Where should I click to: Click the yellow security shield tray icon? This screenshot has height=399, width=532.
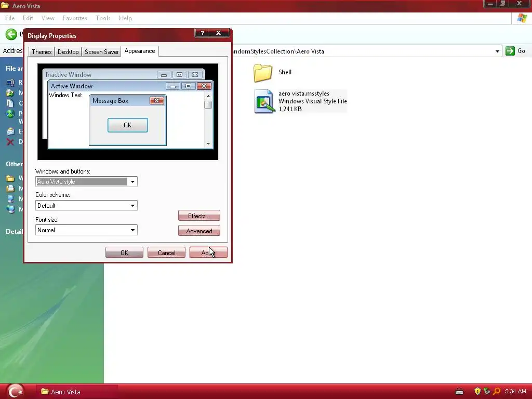click(x=477, y=391)
